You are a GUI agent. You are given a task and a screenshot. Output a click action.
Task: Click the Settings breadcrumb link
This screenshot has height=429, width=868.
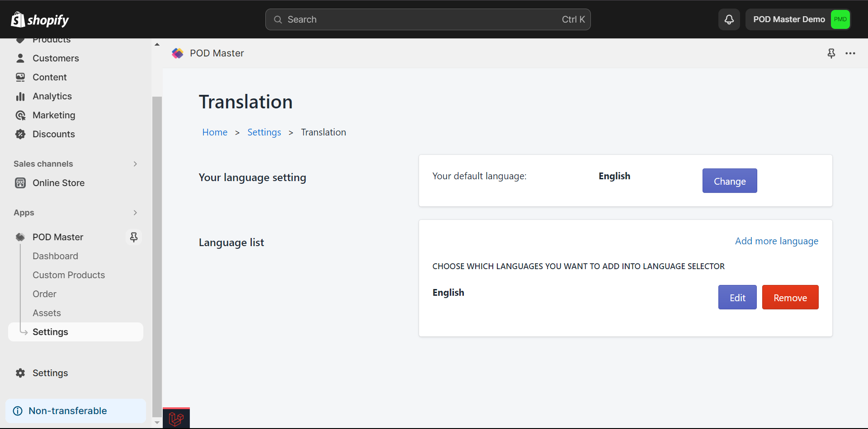tap(264, 132)
